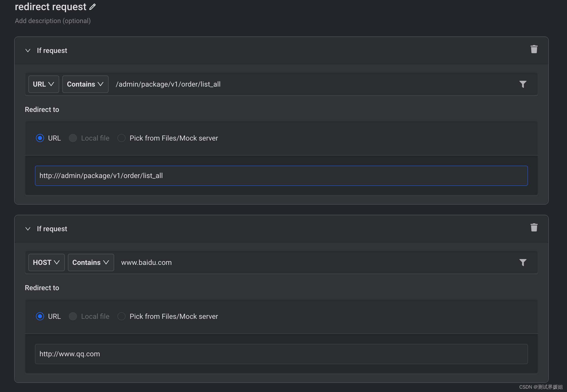Click the /admin/package/v1/order/list_all condition field

coord(168,84)
